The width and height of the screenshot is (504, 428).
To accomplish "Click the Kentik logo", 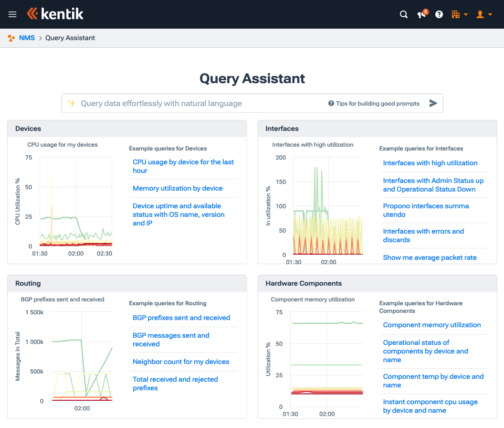I will [55, 14].
